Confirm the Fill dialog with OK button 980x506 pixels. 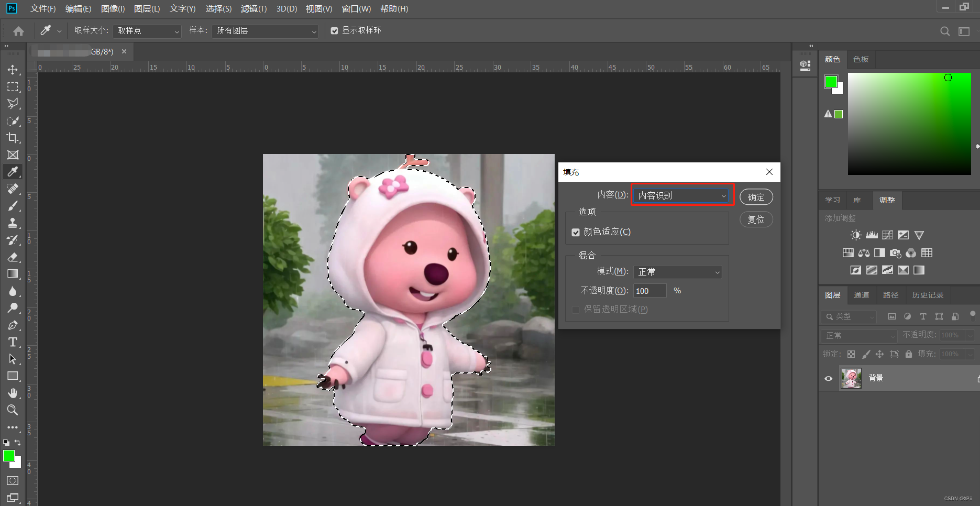click(x=756, y=197)
